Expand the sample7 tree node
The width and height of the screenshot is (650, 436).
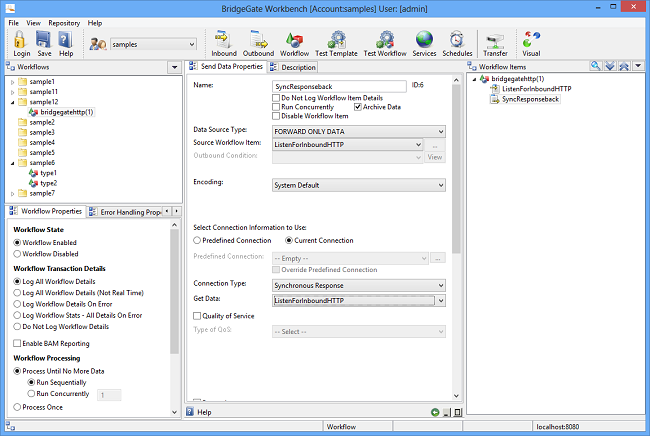point(12,192)
